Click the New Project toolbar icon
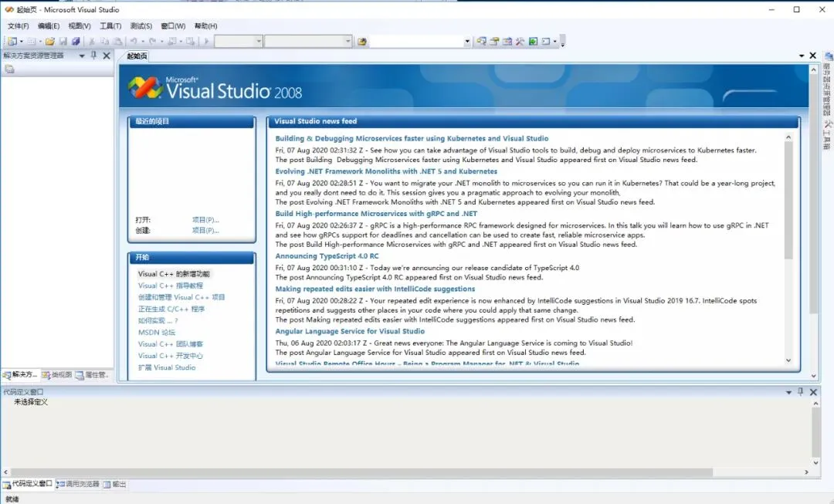The width and height of the screenshot is (834, 504). click(12, 41)
